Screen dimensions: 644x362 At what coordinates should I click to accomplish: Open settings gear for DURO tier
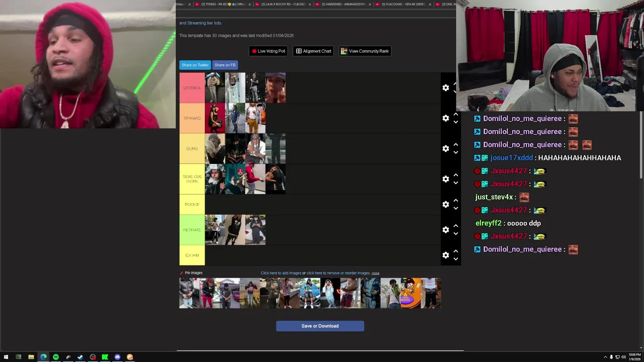(446, 149)
